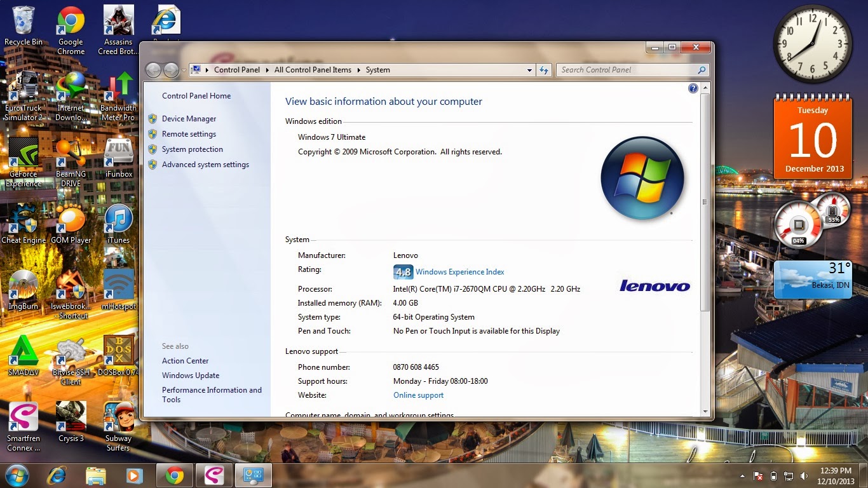868x488 pixels.
Task: Switch to Control Panel taskbar button
Action: pyautogui.click(x=254, y=475)
